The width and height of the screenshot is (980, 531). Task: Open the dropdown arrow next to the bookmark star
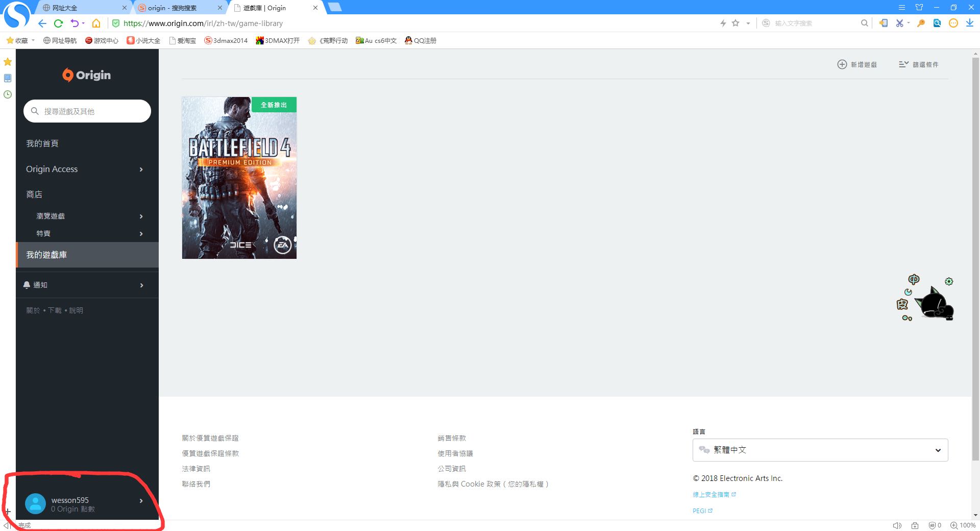[x=748, y=23]
